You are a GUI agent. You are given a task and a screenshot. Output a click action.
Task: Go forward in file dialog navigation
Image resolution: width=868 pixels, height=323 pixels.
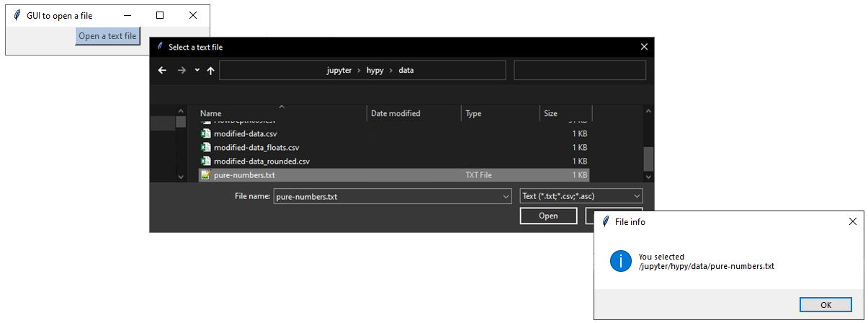click(x=182, y=71)
